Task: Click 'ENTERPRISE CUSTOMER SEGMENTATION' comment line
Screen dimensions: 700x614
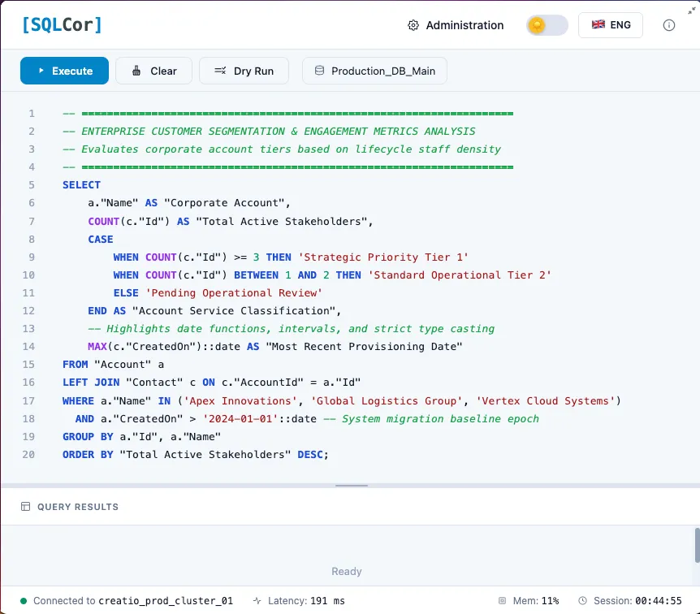Action: pos(269,132)
